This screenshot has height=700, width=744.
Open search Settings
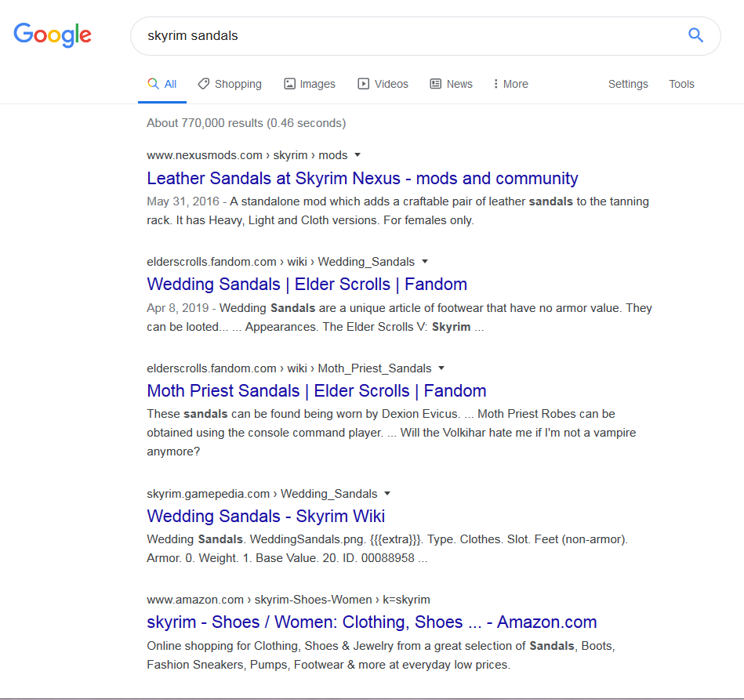628,84
